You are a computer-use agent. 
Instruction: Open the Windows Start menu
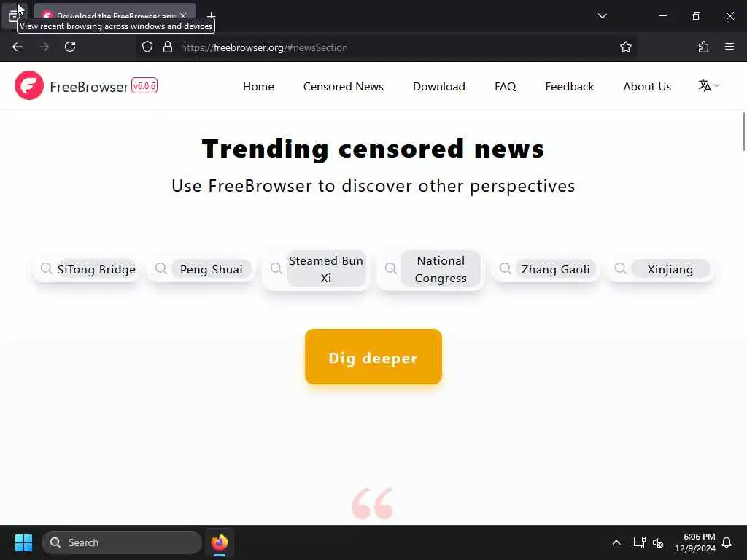click(23, 542)
